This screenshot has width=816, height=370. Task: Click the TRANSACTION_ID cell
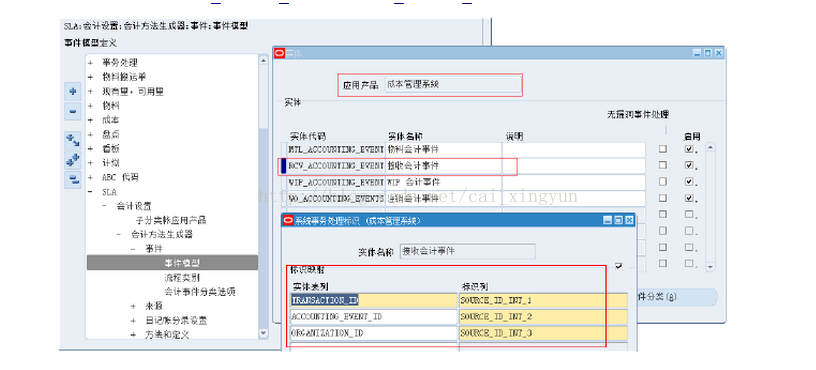click(374, 300)
